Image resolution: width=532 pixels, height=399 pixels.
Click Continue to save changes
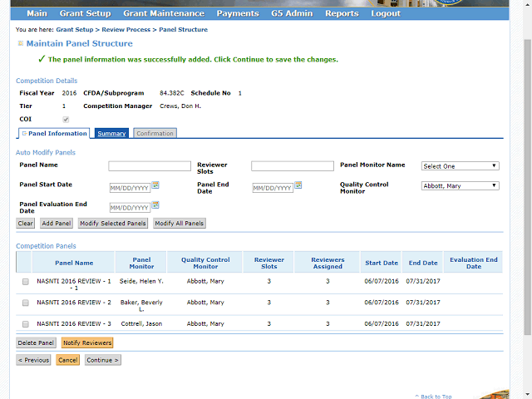point(102,360)
